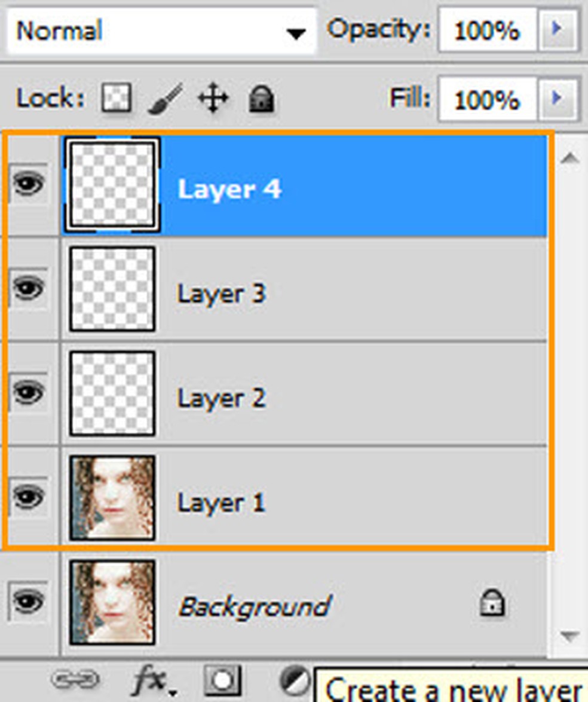Toggle visibility of Layer 2
The width and height of the screenshot is (588, 702).
pyautogui.click(x=29, y=393)
